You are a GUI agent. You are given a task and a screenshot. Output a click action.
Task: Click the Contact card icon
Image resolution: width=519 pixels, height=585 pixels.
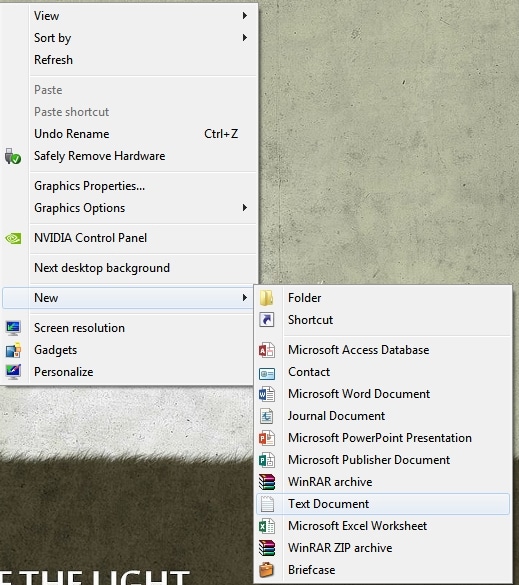[267, 373]
